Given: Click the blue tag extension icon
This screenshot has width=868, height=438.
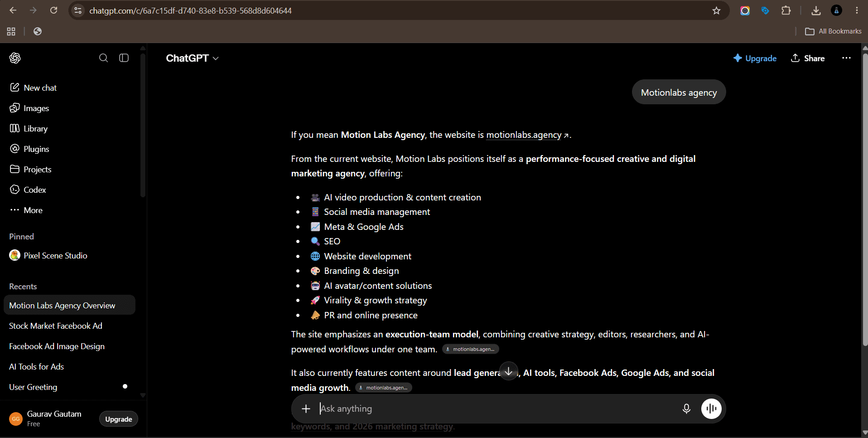Looking at the screenshot, I should click(x=766, y=10).
